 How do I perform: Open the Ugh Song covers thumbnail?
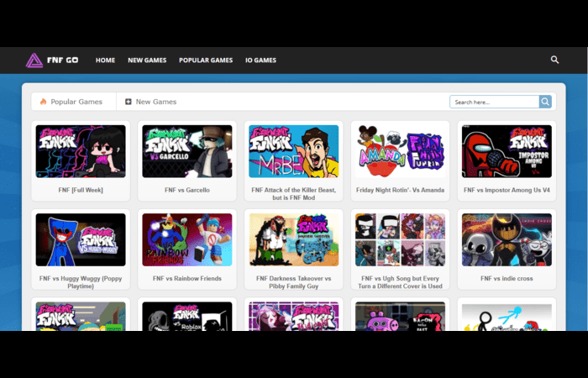400,239
